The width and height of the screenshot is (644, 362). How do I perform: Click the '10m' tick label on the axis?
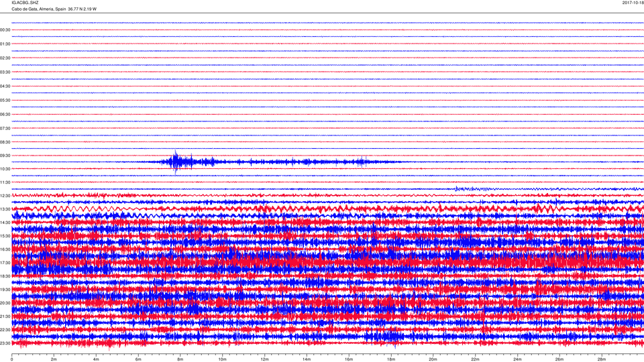tap(222, 359)
